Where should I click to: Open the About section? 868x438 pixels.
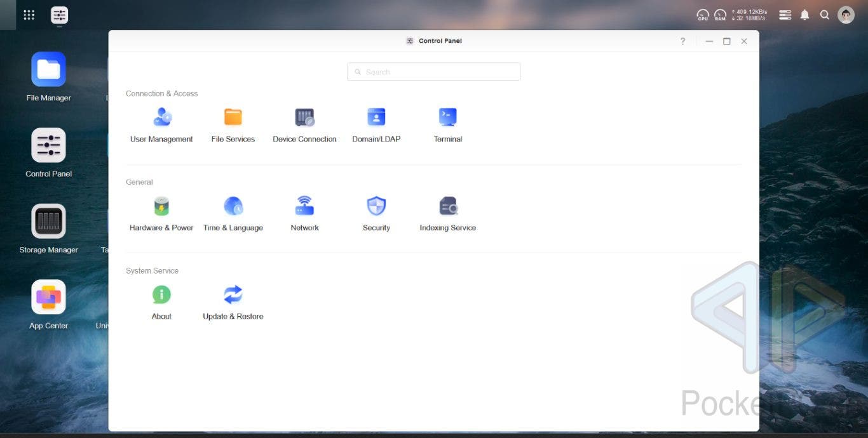161,303
